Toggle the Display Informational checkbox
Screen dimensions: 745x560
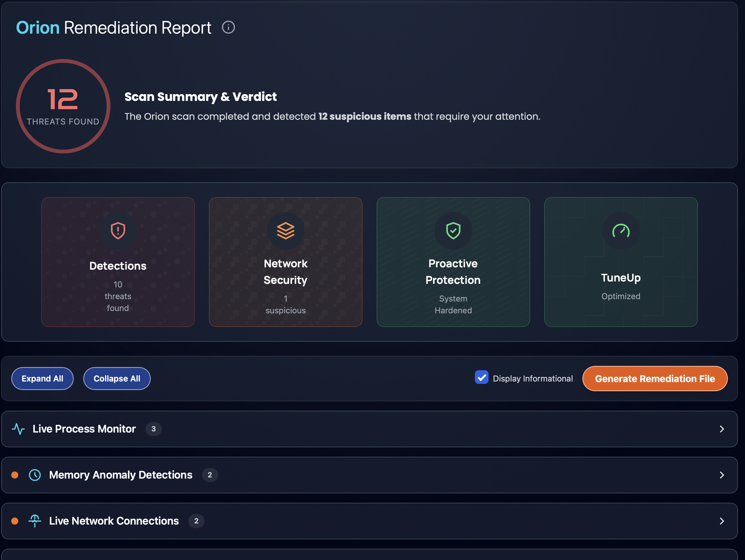pyautogui.click(x=482, y=377)
